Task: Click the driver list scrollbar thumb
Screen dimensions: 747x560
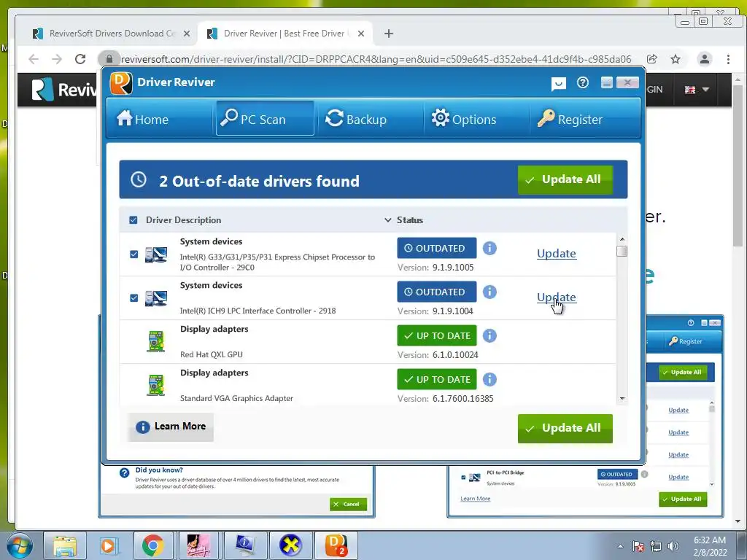Action: [x=622, y=251]
